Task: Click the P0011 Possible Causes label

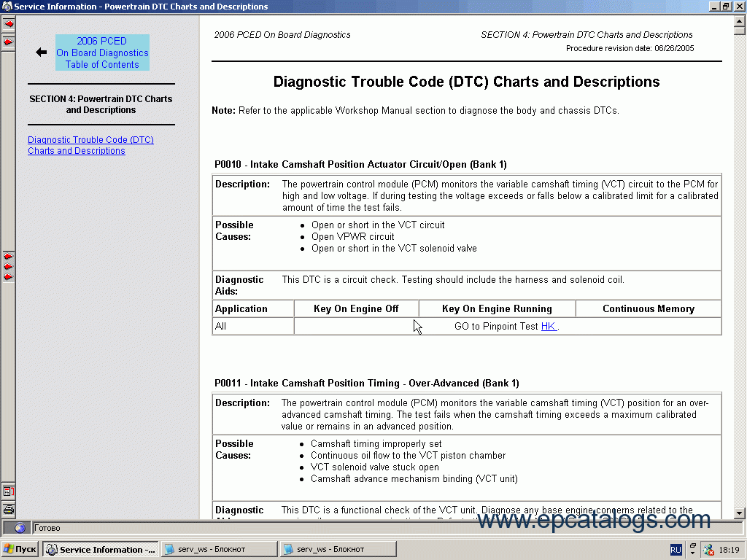Action: tap(234, 449)
